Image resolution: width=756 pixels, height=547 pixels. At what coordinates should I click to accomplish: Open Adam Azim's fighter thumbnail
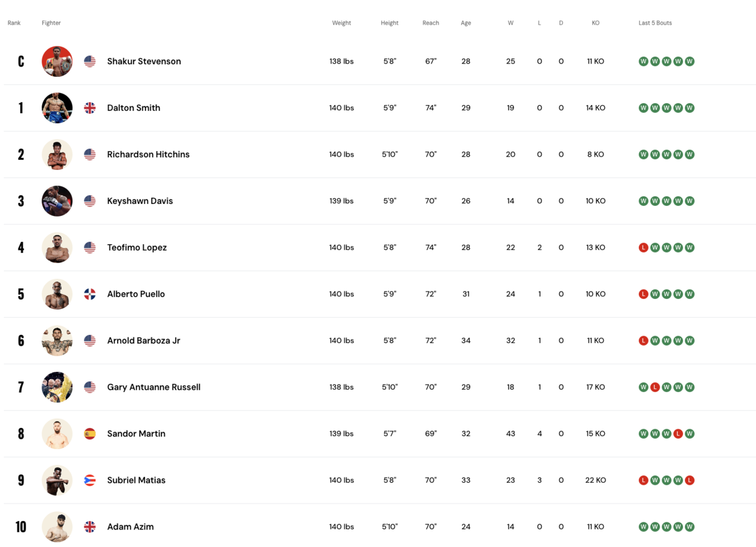click(57, 527)
